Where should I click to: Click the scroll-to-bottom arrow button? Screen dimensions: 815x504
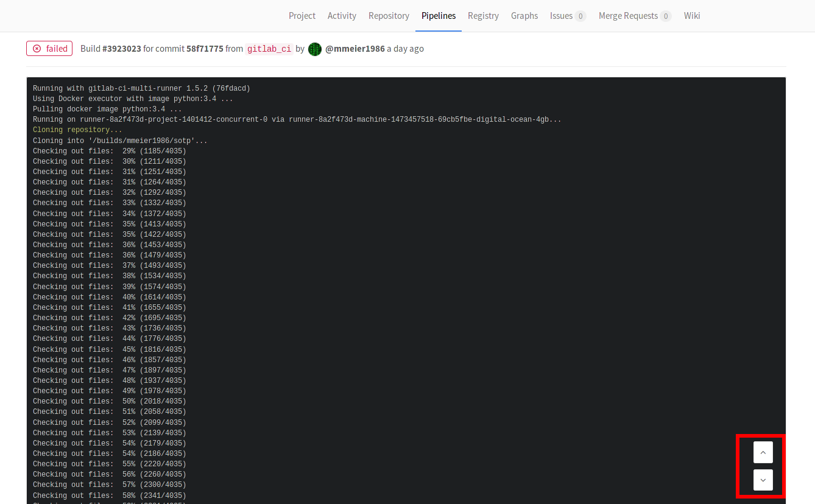[x=763, y=480]
